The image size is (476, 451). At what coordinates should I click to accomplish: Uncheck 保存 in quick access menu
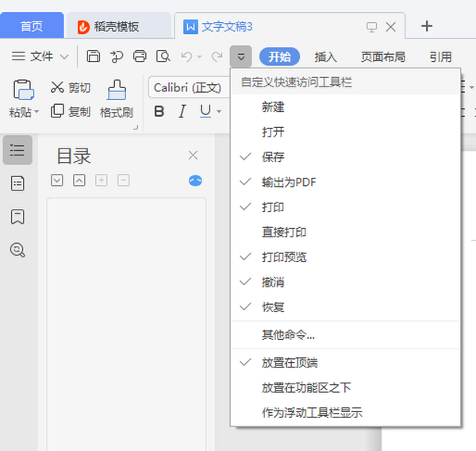345,157
